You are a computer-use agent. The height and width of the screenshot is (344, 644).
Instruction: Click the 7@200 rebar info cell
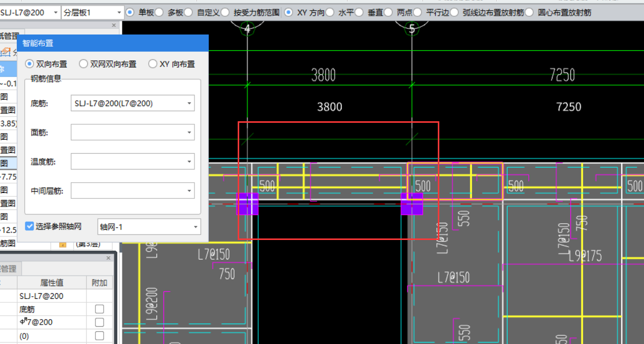[x=52, y=322]
